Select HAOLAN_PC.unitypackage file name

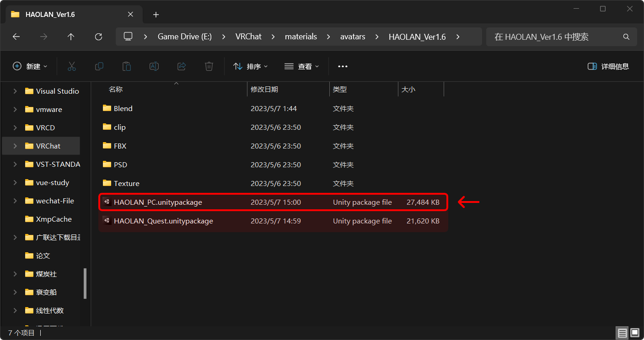pyautogui.click(x=158, y=202)
